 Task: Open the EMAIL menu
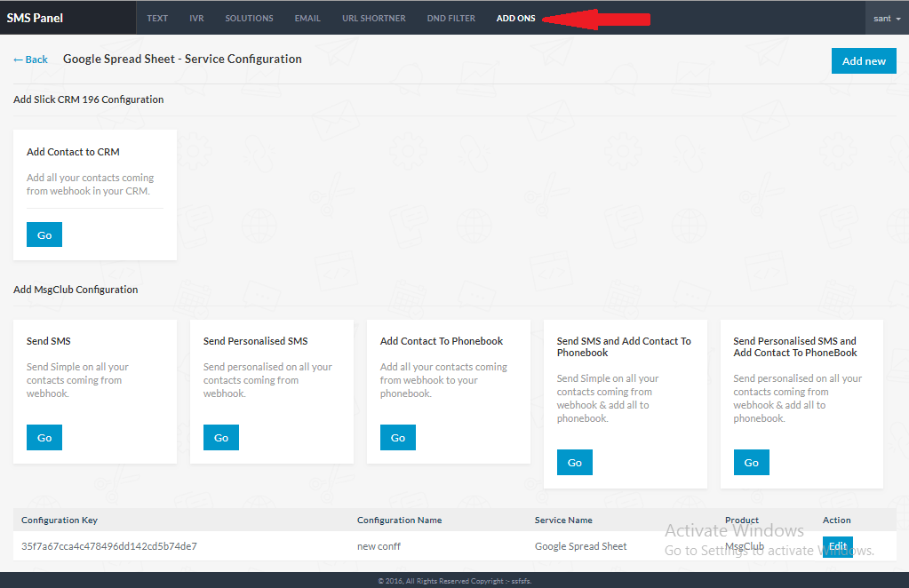pyautogui.click(x=307, y=18)
